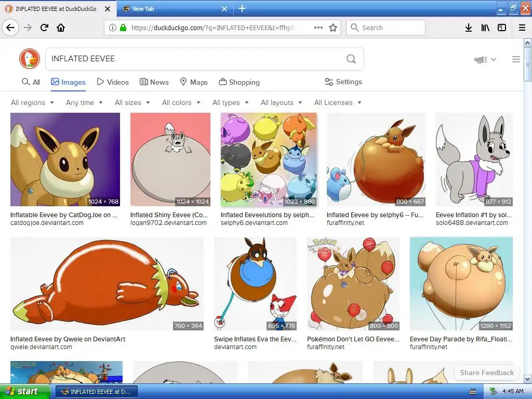Screen dimensions: 532x399
Task: Open page actions three-dot menu
Action: click(x=318, y=28)
